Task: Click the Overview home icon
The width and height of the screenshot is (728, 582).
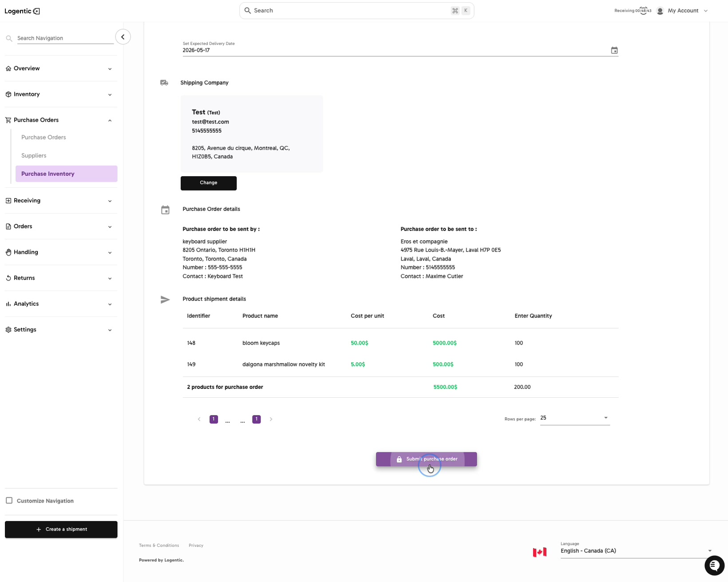Action: (x=8, y=68)
